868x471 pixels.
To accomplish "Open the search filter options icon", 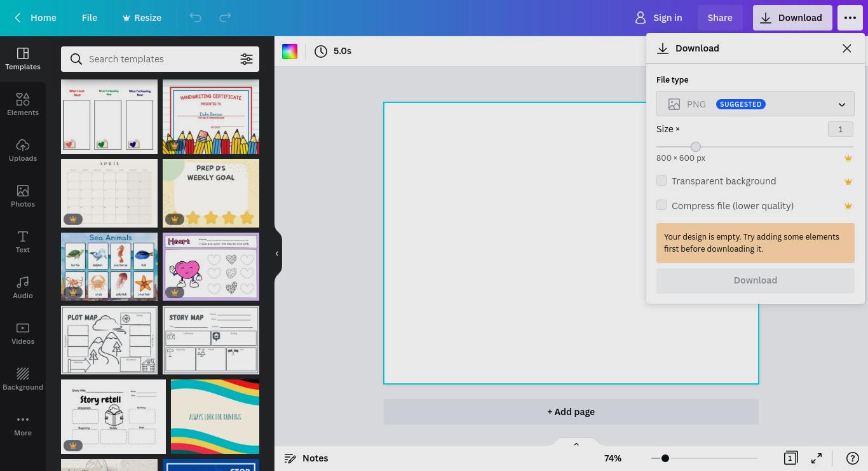I will point(247,59).
